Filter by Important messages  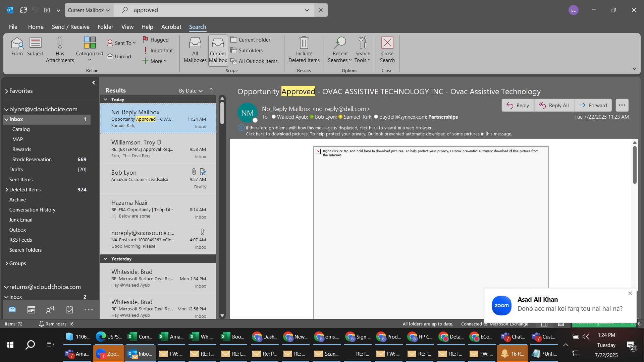pos(158,50)
